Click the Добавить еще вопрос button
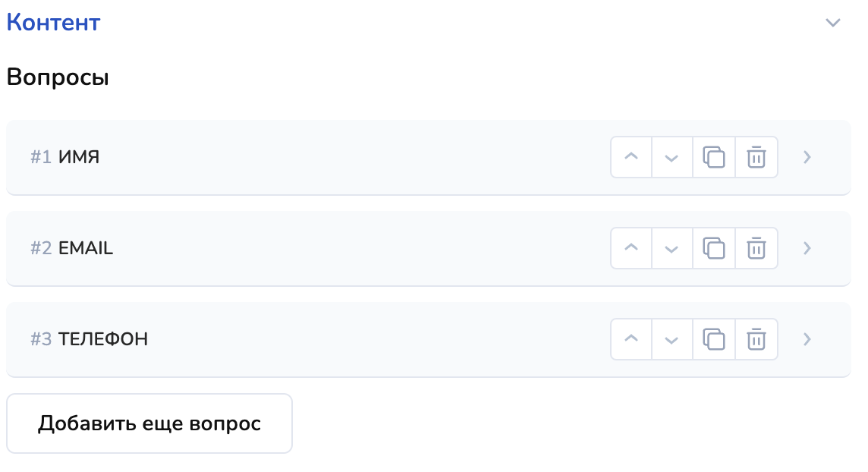Screen dimensions: 868x472 149,423
